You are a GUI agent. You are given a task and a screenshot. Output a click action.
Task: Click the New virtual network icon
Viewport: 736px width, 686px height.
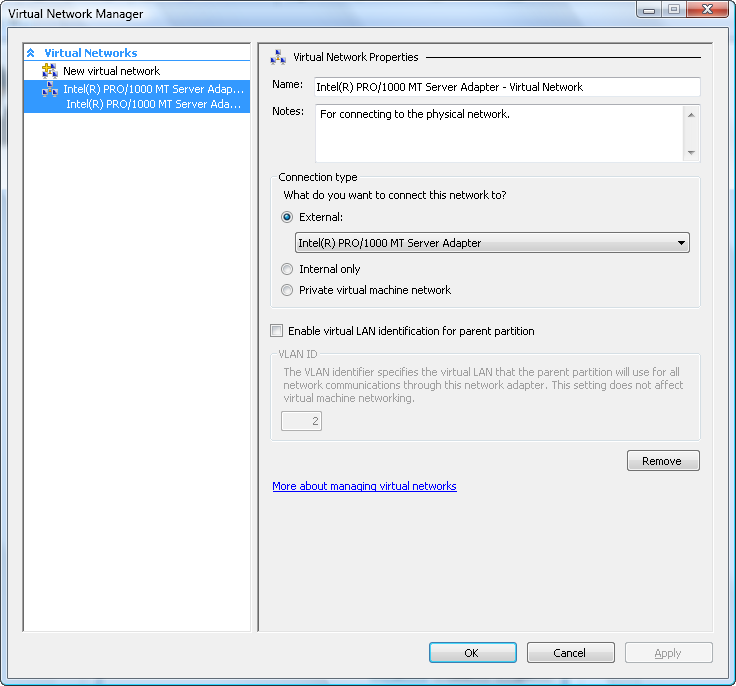pos(50,71)
